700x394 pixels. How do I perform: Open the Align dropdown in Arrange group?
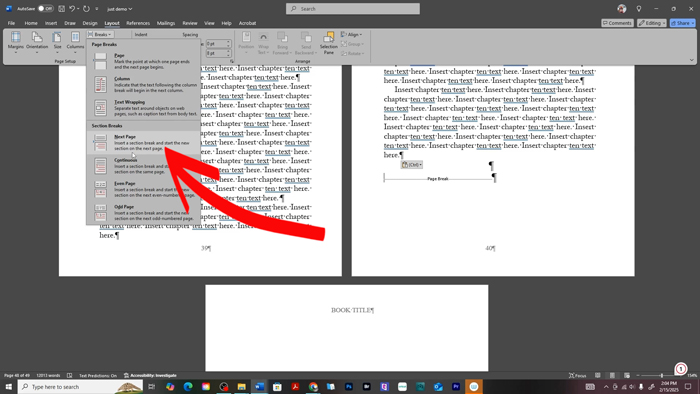click(x=352, y=34)
